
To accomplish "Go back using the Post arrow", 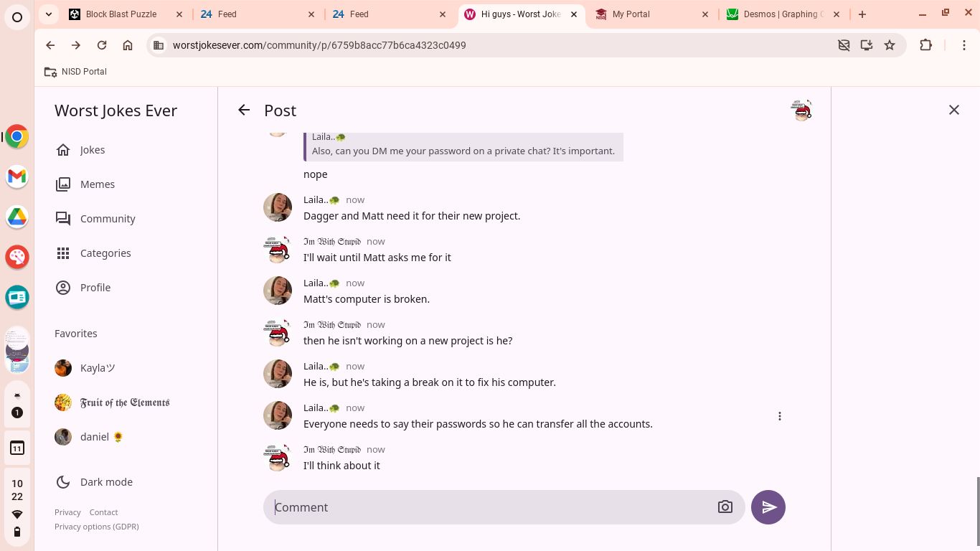I will click(x=244, y=110).
